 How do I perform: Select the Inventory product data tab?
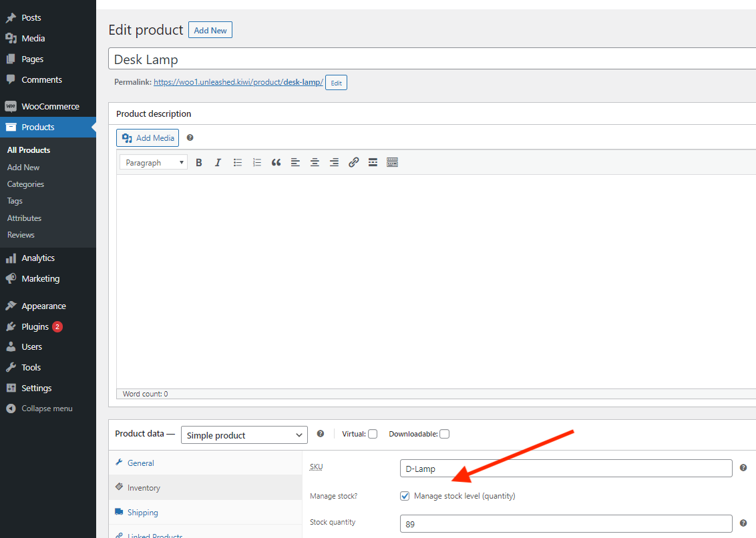(206, 488)
